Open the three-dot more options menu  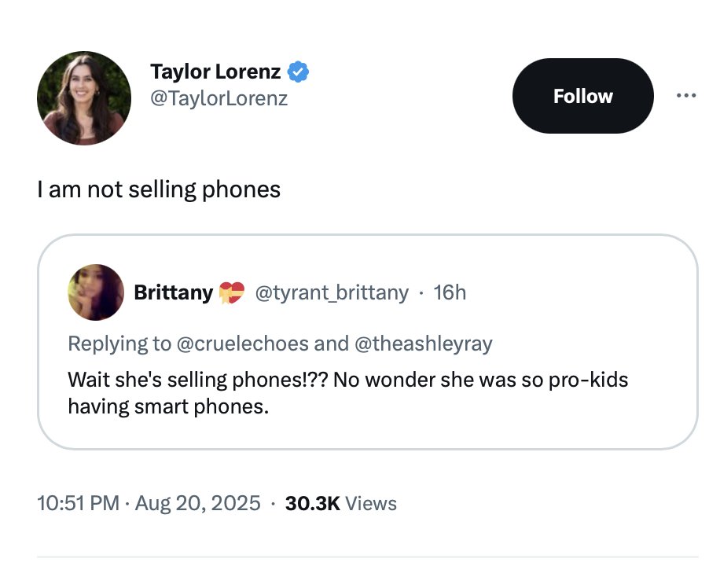pos(686,95)
